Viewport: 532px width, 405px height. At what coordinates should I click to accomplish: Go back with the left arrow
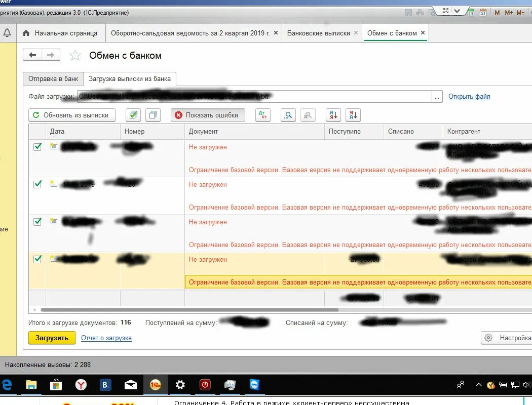coord(32,55)
